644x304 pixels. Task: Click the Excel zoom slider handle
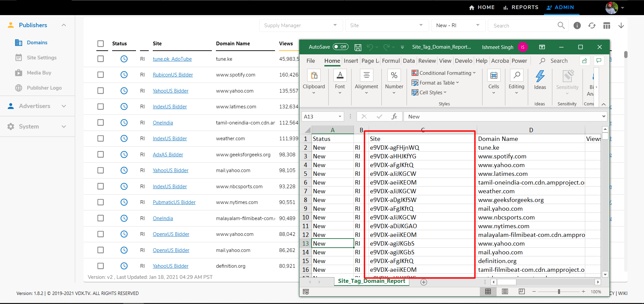pos(559,292)
